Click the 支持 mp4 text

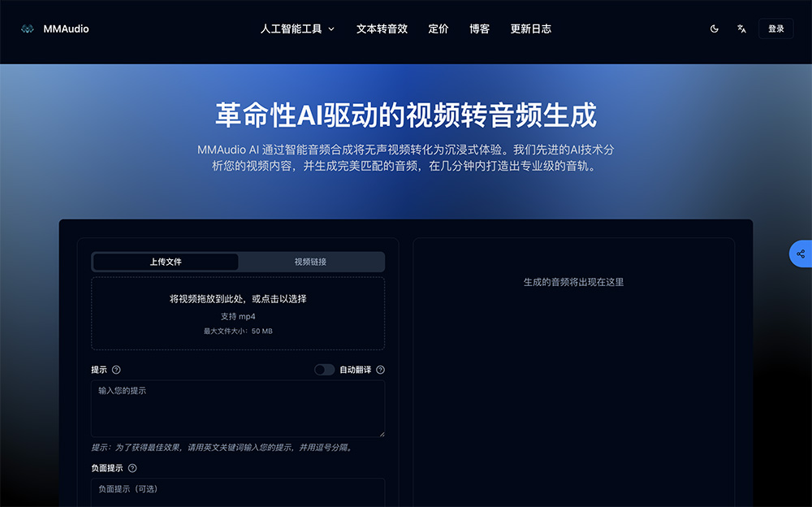[238, 316]
